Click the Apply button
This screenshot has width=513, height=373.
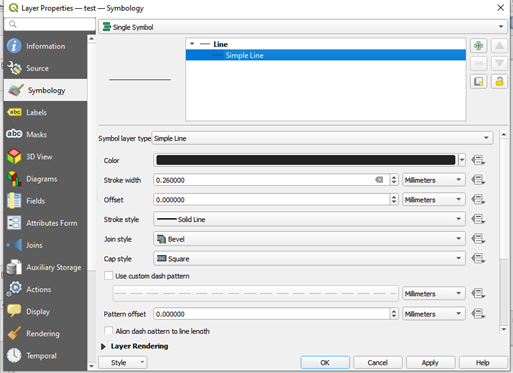click(x=430, y=362)
